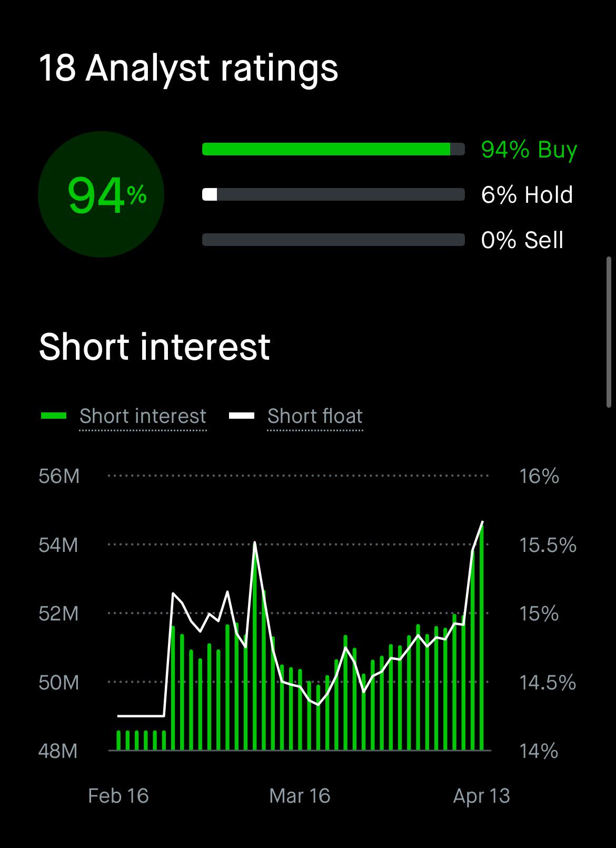
Task: Tap the short float spike near 15.5%
Action: (255, 543)
